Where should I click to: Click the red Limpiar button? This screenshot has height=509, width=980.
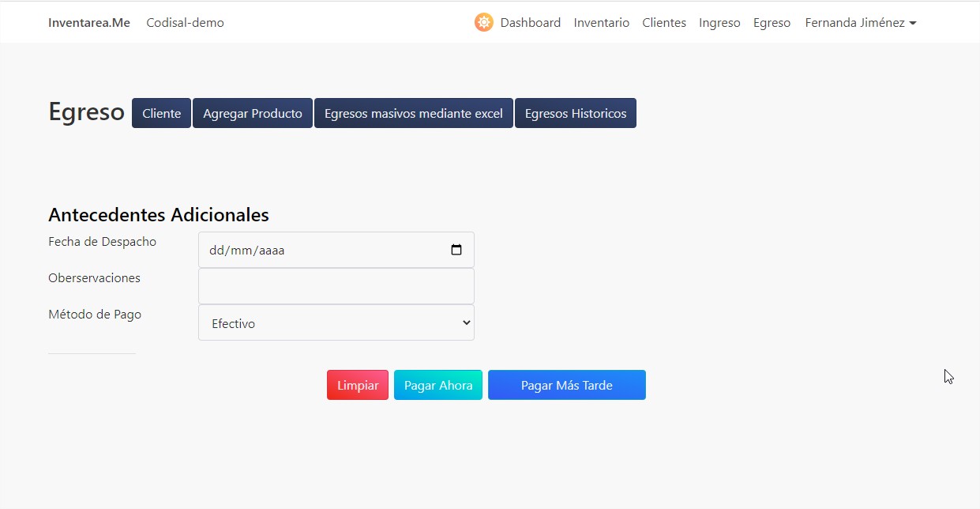(357, 385)
